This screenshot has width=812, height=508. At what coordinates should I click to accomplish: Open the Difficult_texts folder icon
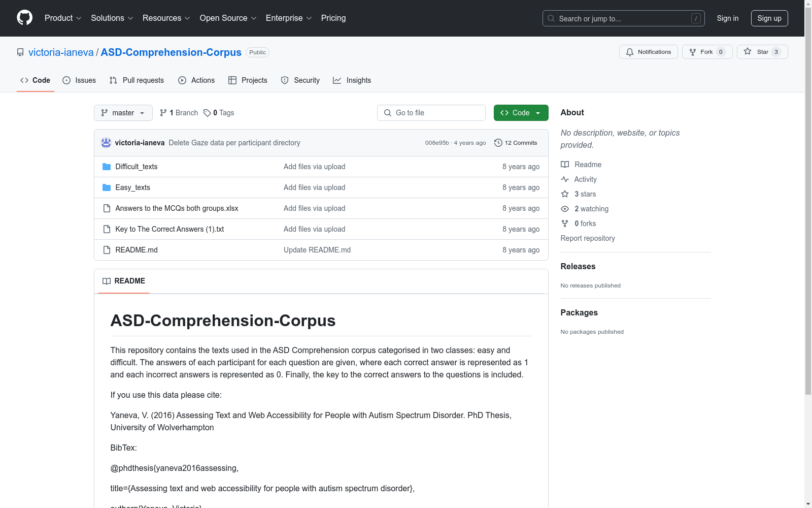107,167
